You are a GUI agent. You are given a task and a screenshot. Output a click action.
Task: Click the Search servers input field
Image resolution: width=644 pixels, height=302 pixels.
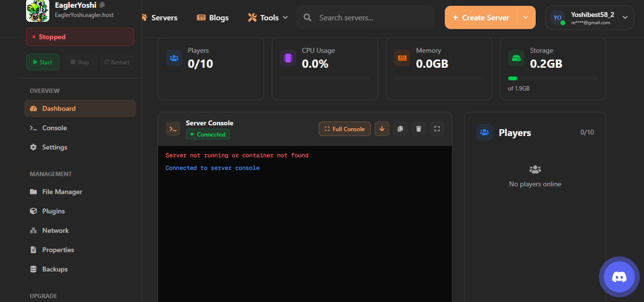click(x=372, y=17)
